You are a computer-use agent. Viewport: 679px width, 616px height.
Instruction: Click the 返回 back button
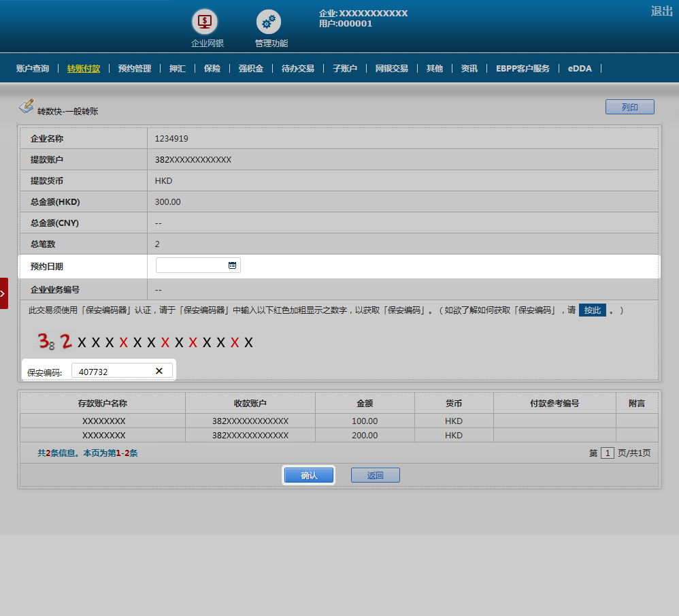point(375,475)
